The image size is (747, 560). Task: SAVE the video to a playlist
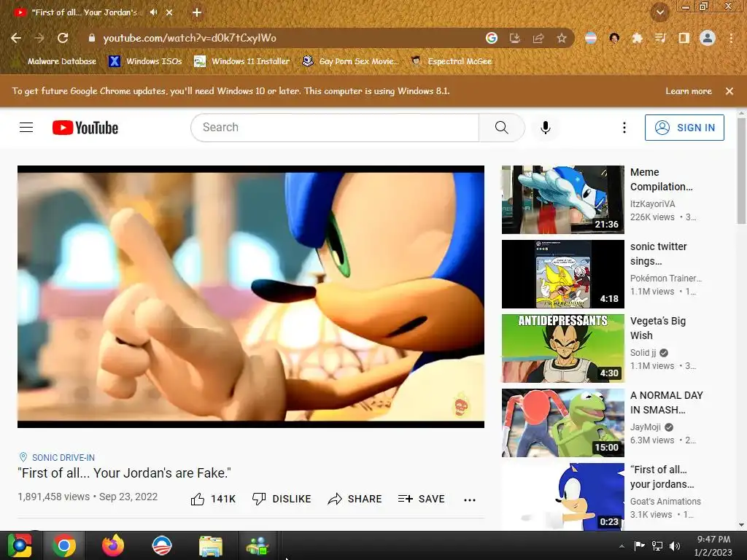(x=421, y=499)
